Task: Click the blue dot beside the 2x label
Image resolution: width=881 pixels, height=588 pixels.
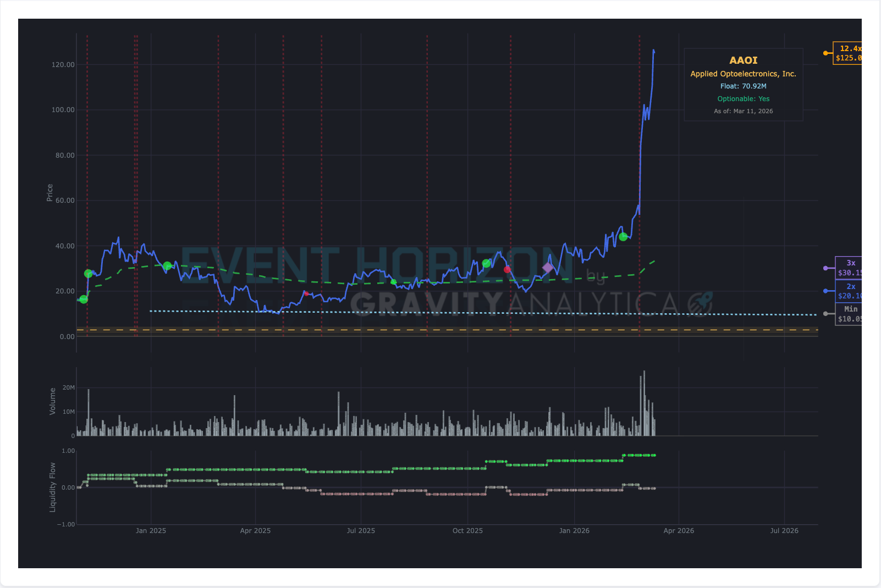Action: tap(825, 291)
